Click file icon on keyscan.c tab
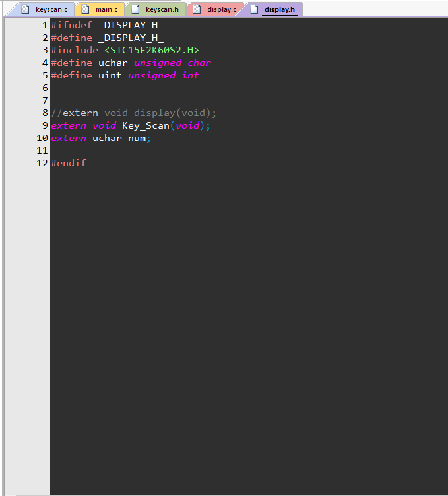Viewport: 448px width, 496px height. click(x=25, y=9)
